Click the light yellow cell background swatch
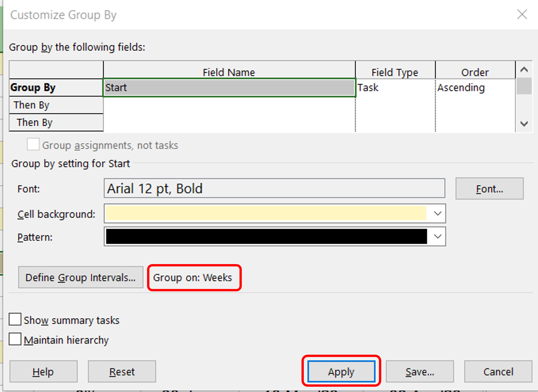Screen dimensions: 538x392 tap(266, 213)
